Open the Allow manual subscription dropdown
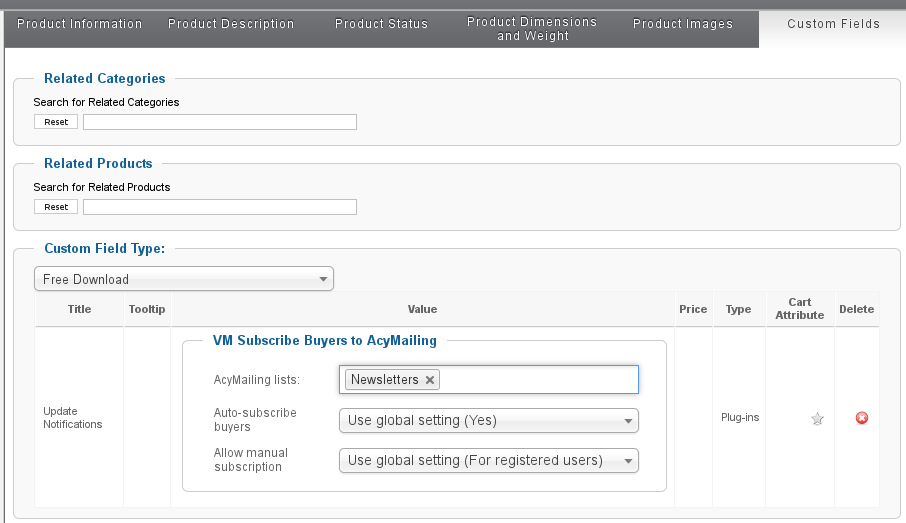The image size is (906, 523). click(488, 460)
